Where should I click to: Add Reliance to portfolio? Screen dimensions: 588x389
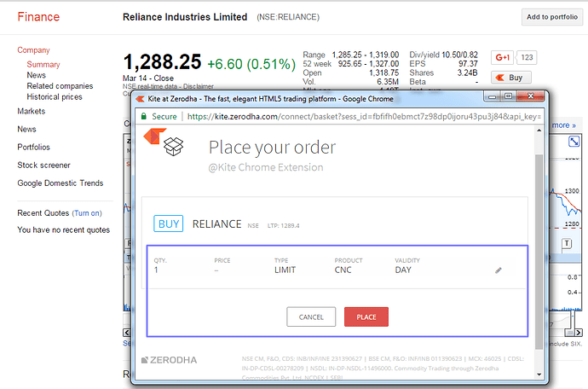click(552, 17)
